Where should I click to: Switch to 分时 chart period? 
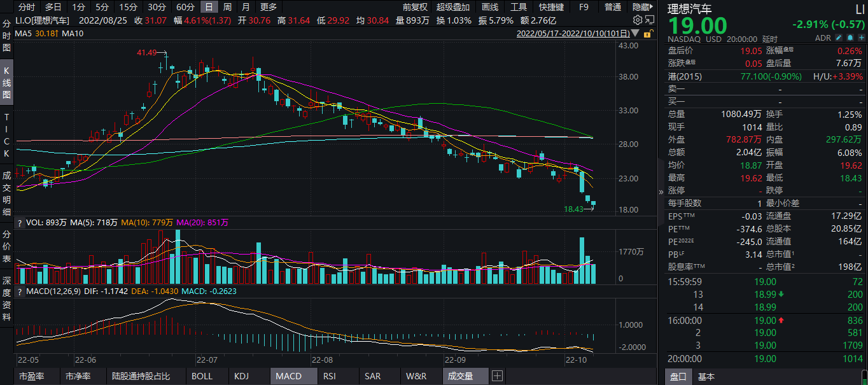26,7
